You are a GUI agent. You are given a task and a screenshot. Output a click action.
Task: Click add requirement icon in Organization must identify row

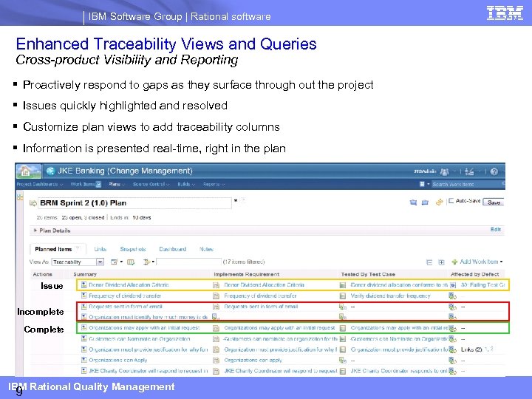point(215,317)
